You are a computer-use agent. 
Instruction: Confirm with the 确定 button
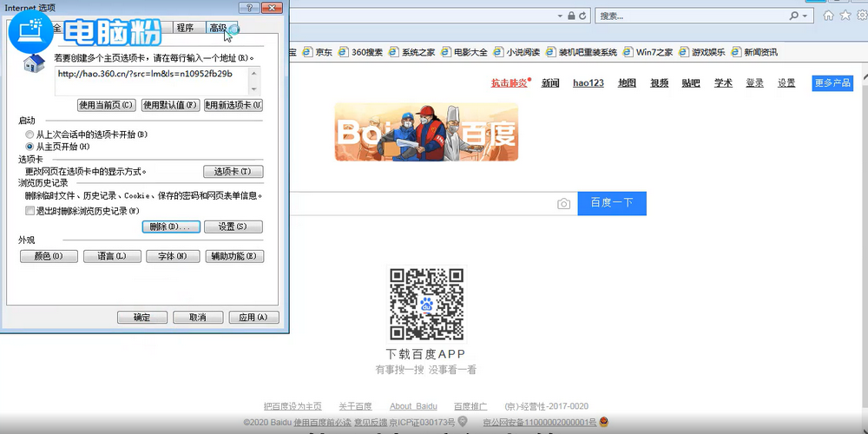coord(142,317)
